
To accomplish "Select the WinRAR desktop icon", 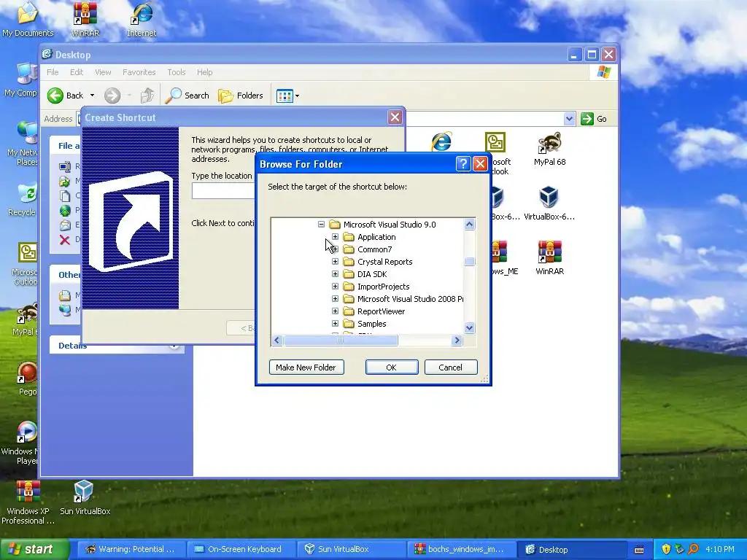I will pyautogui.click(x=85, y=19).
